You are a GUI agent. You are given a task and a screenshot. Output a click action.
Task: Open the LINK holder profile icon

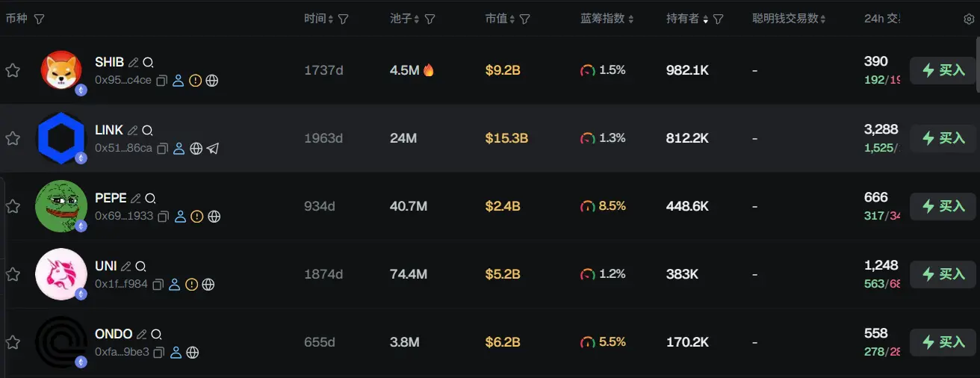tap(179, 149)
